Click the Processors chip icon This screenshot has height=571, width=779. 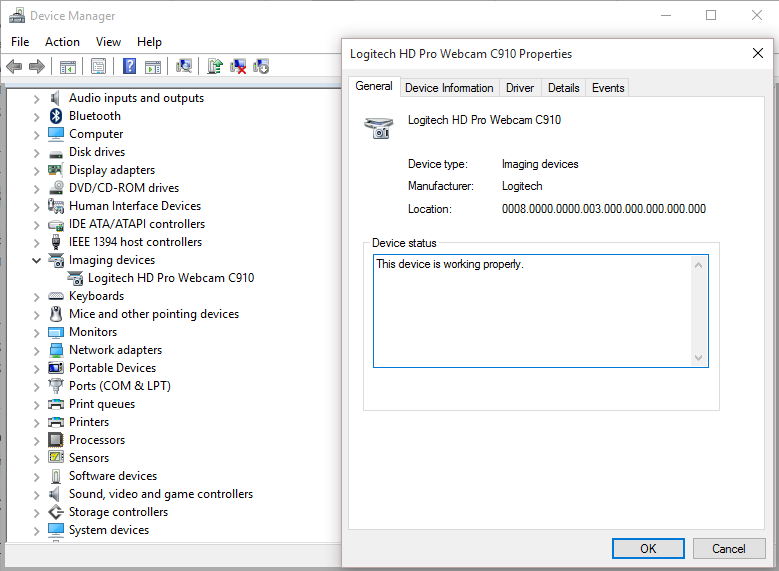pyautogui.click(x=56, y=440)
